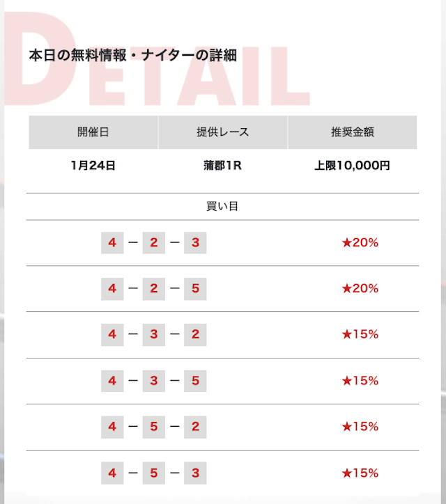Screen dimensions: 446x504
Task: Click the ★15% rating for 4-5-2
Action: 360,427
